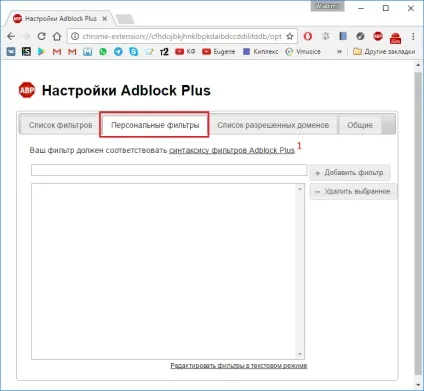Open the WhatsApp bookmark
Screen dimensions: 424x391
point(103,52)
